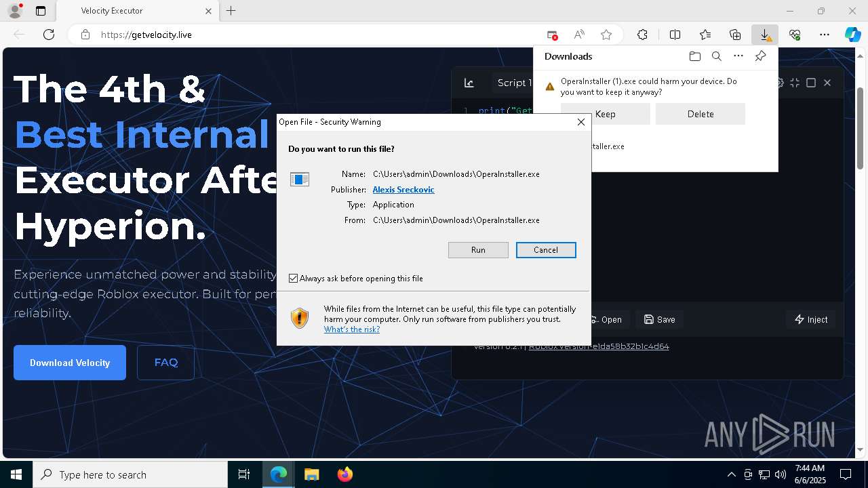Viewport: 868px width, 488px height.
Task: Click Download Velocity button
Action: (x=70, y=363)
